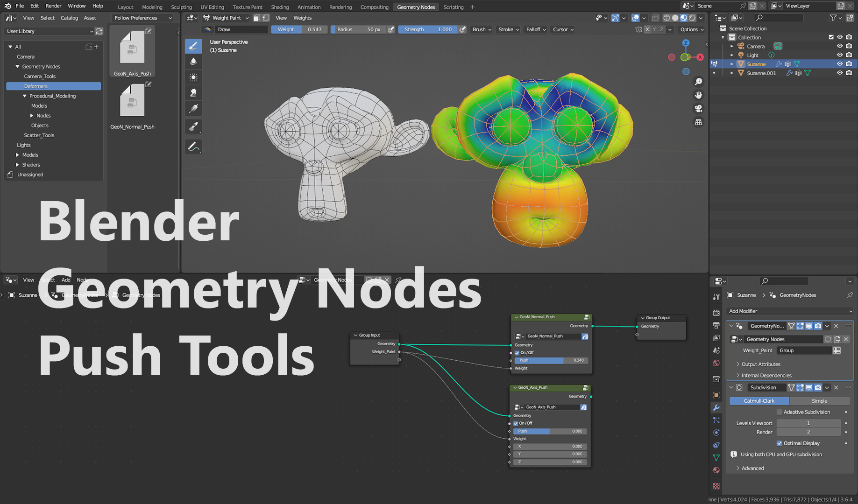Hide Suzanne.001 with its eye toggle
This screenshot has height=504, width=858.
tap(840, 73)
